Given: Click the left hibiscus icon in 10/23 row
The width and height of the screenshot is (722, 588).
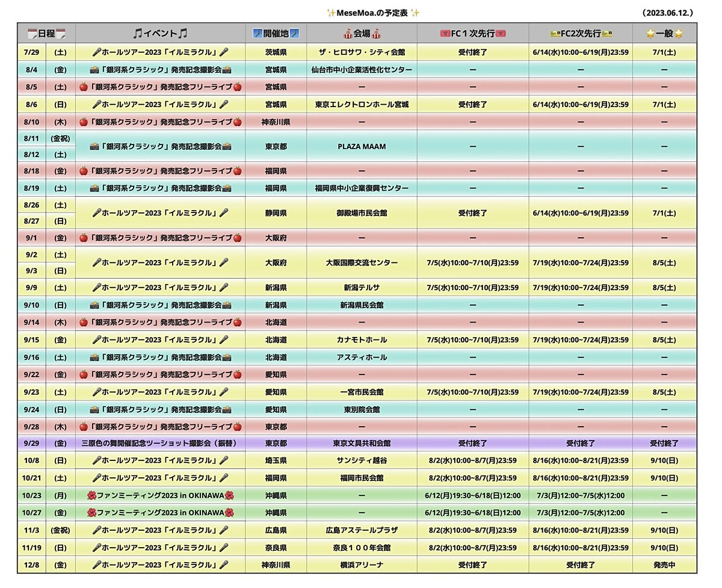Looking at the screenshot, I should tap(91, 495).
